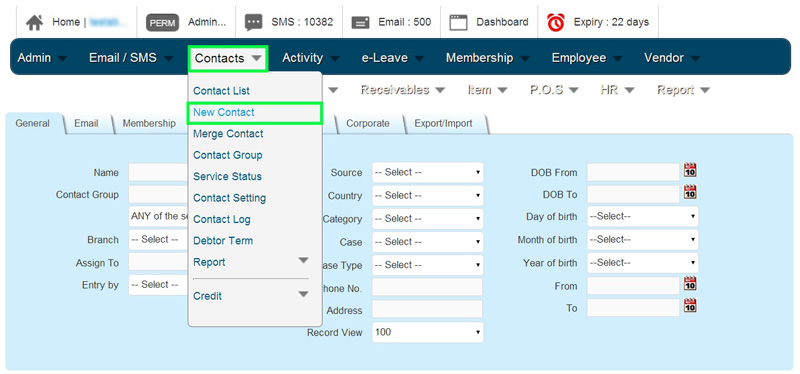The height and width of the screenshot is (374, 800).
Task: Open the Admin menu
Action: point(42,58)
